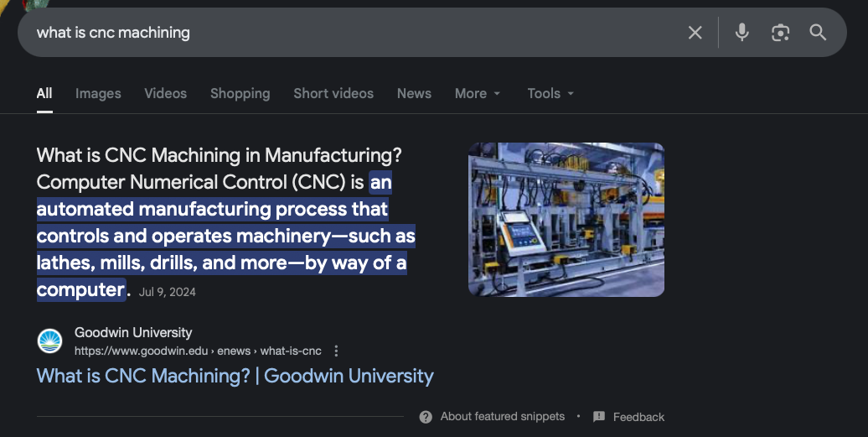Open the Tools dropdown

pos(550,94)
